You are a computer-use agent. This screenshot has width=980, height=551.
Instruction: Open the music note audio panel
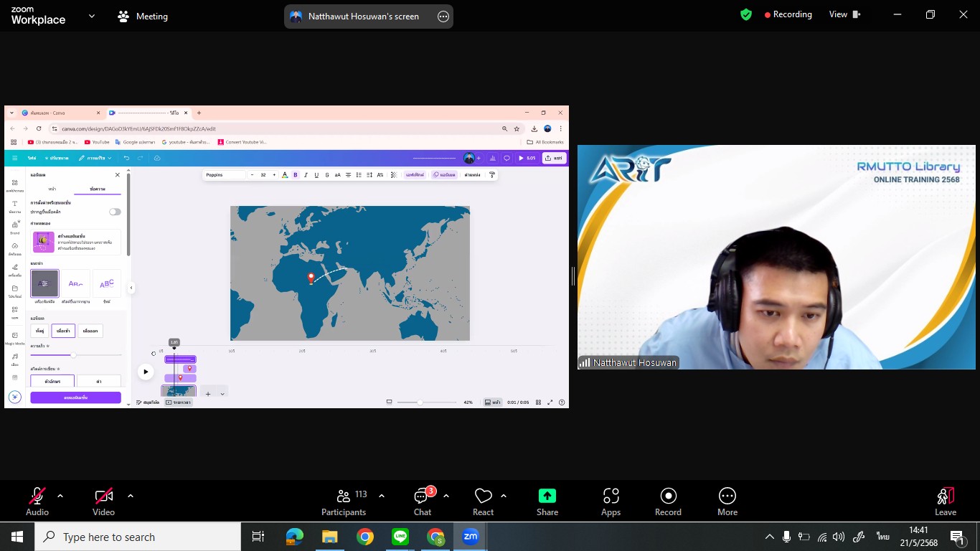tap(14, 359)
